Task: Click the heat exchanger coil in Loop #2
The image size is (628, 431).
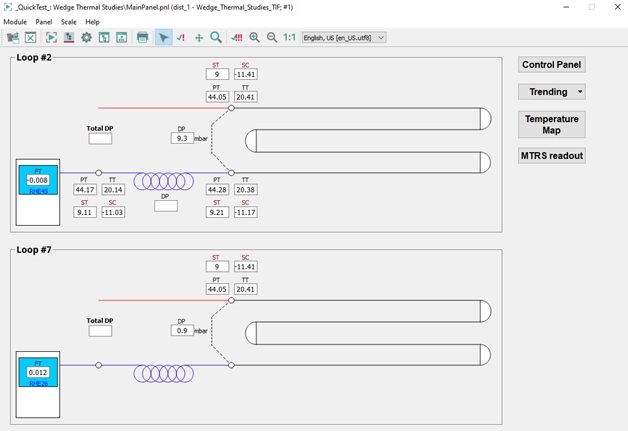Action: [163, 181]
